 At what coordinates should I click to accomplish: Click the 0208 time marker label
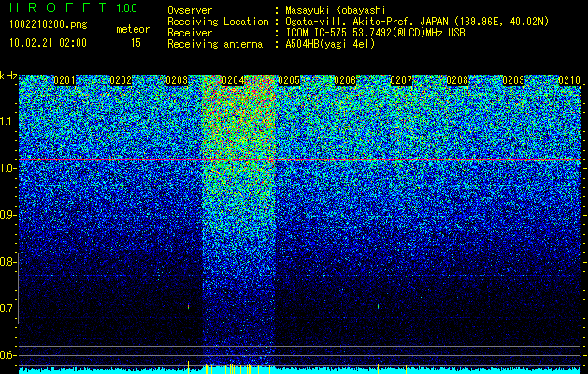pyautogui.click(x=457, y=80)
